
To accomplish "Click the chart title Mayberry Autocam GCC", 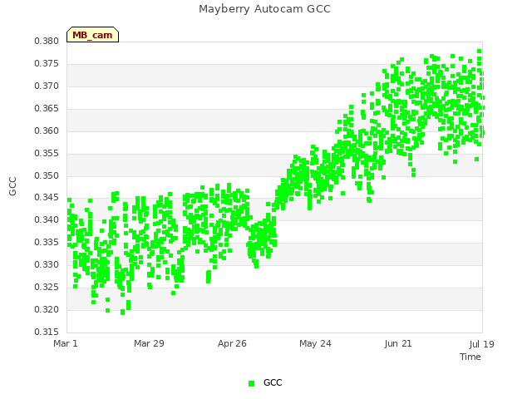I will tap(264, 9).
